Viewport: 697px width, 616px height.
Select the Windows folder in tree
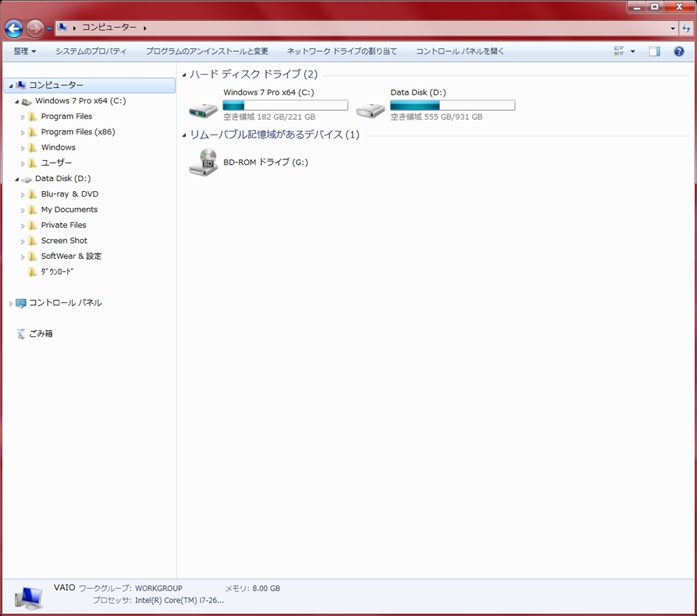[59, 148]
